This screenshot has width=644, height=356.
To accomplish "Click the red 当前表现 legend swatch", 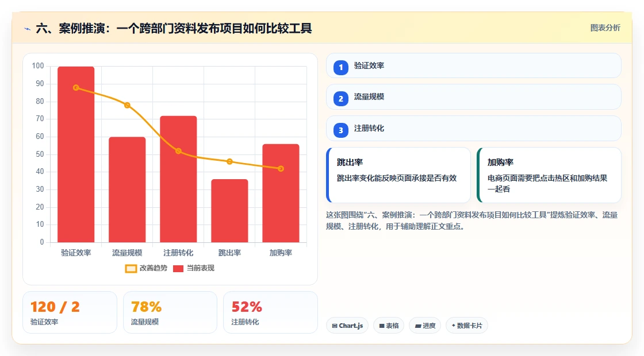I will click(178, 269).
